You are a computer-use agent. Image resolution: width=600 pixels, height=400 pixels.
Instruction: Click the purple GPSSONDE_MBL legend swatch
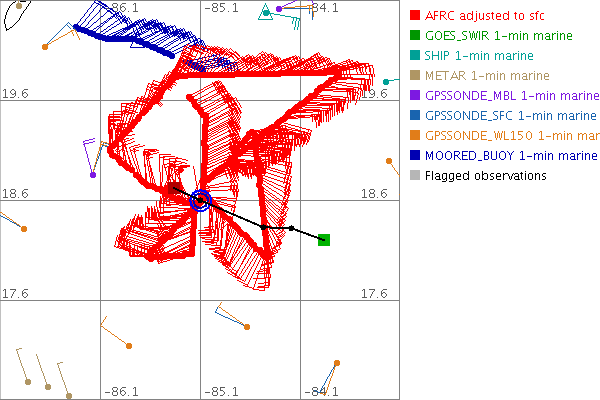coord(415,96)
